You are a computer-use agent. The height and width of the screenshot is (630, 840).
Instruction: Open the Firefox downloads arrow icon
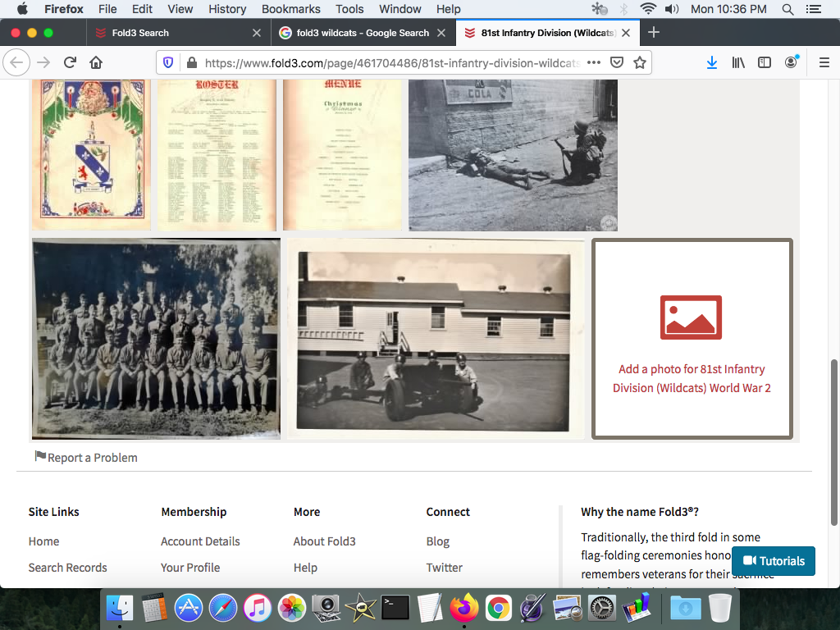[711, 62]
